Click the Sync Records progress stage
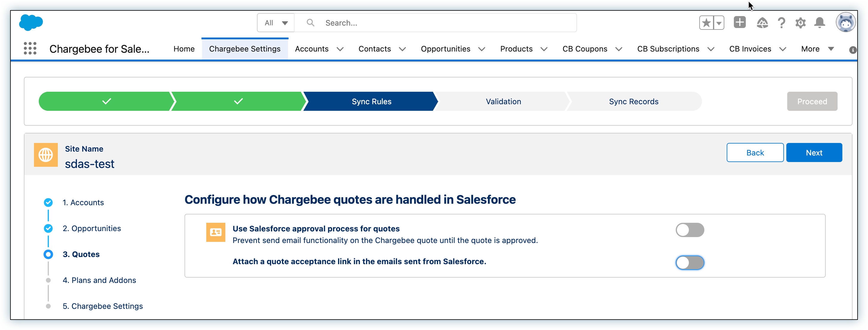This screenshot has width=868, height=330. tap(633, 101)
